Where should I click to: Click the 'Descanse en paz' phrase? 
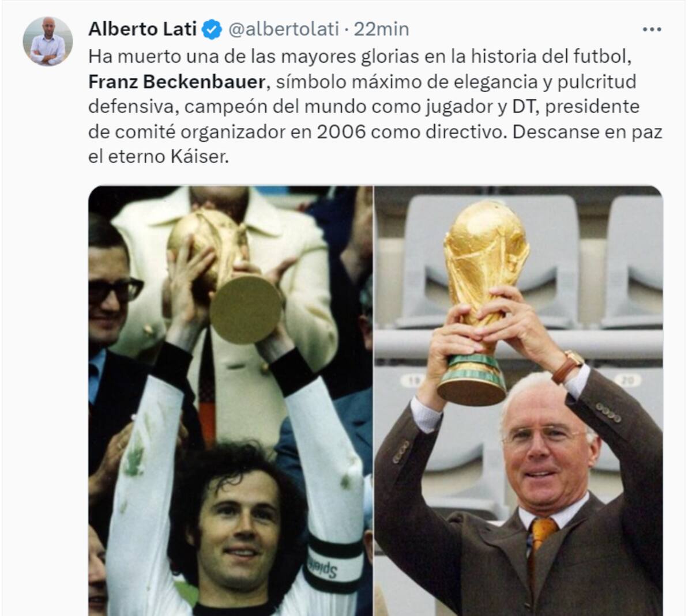[x=587, y=132]
